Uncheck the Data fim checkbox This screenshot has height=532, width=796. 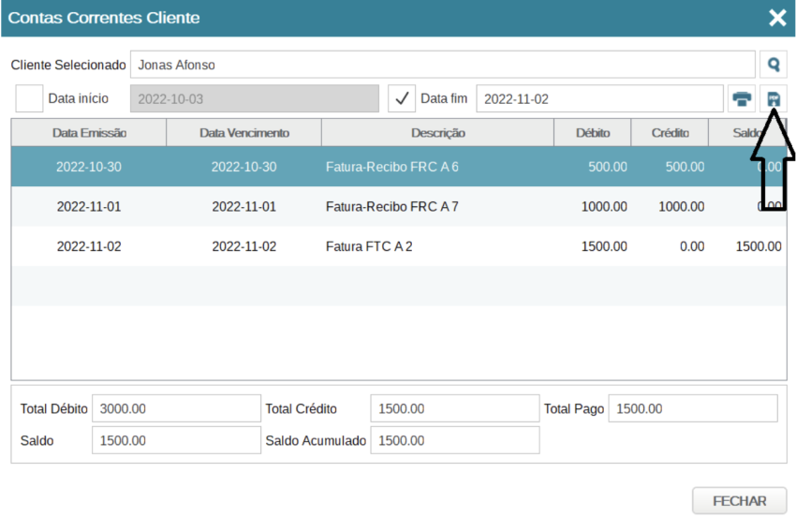(x=402, y=98)
